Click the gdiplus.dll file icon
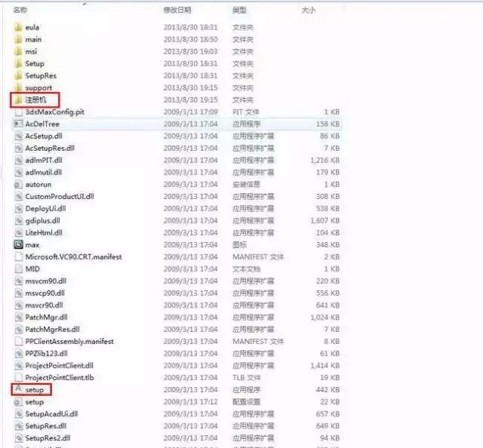This screenshot has height=448, width=483. 18,221
